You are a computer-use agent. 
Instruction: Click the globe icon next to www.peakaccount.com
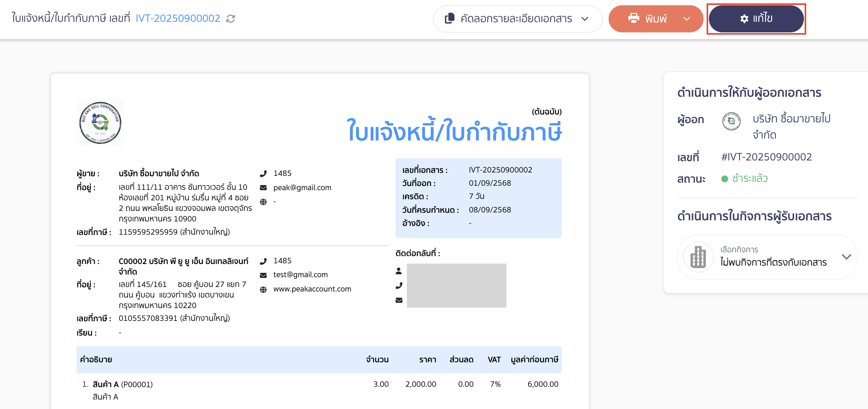263,289
